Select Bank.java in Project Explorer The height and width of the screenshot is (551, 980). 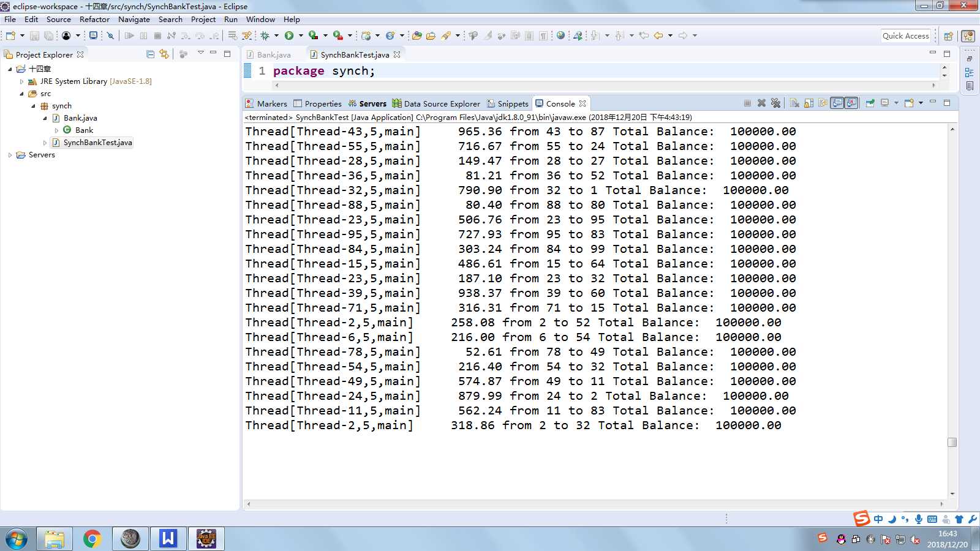coord(80,118)
